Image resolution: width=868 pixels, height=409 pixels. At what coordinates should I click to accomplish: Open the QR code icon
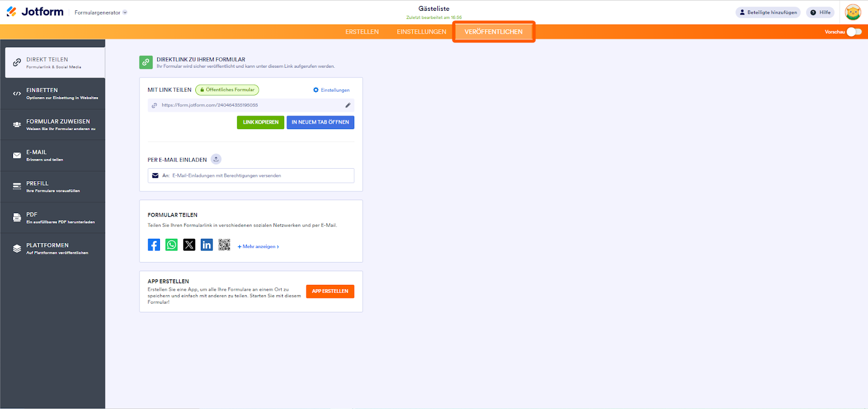(224, 245)
